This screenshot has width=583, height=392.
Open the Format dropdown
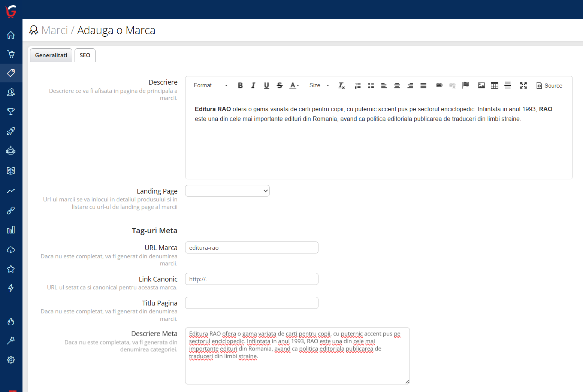coord(210,85)
